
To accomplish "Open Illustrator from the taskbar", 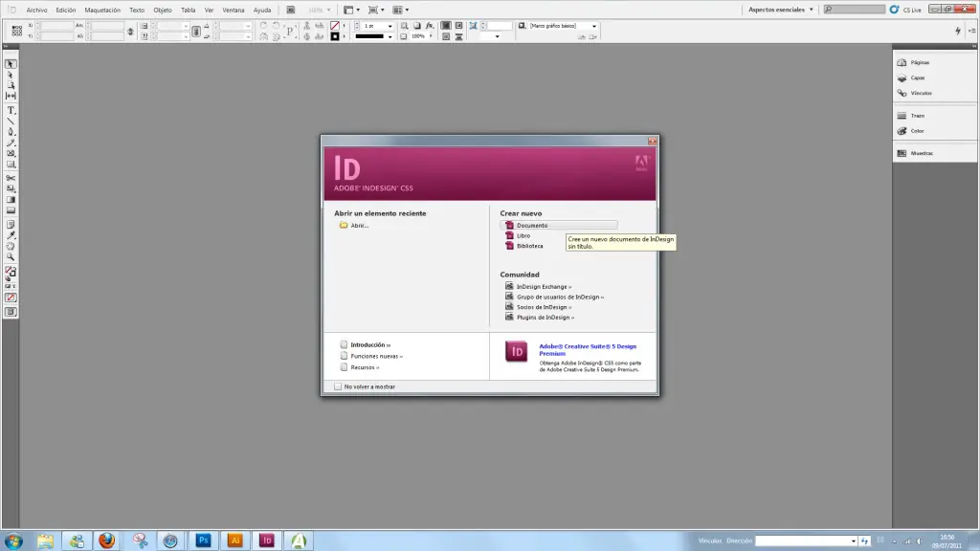I will click(x=235, y=540).
